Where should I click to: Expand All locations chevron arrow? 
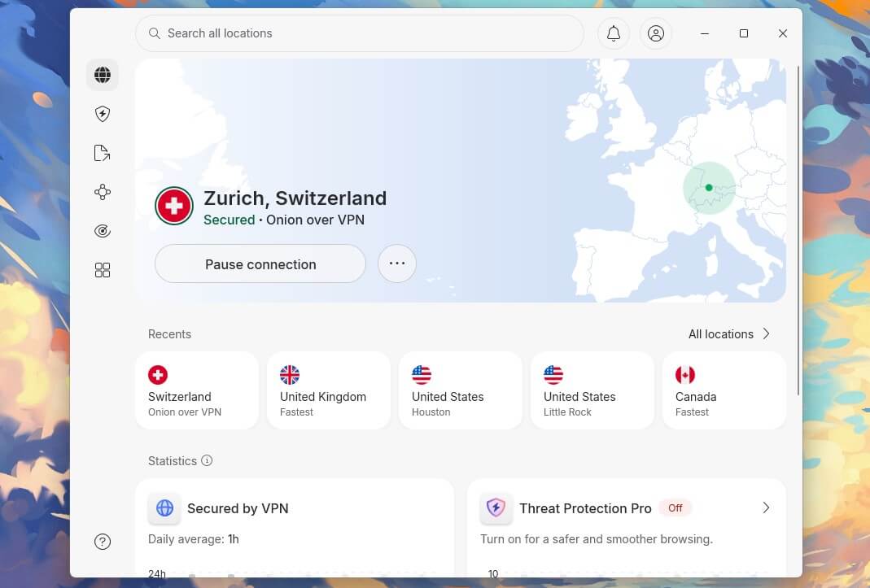coord(767,334)
